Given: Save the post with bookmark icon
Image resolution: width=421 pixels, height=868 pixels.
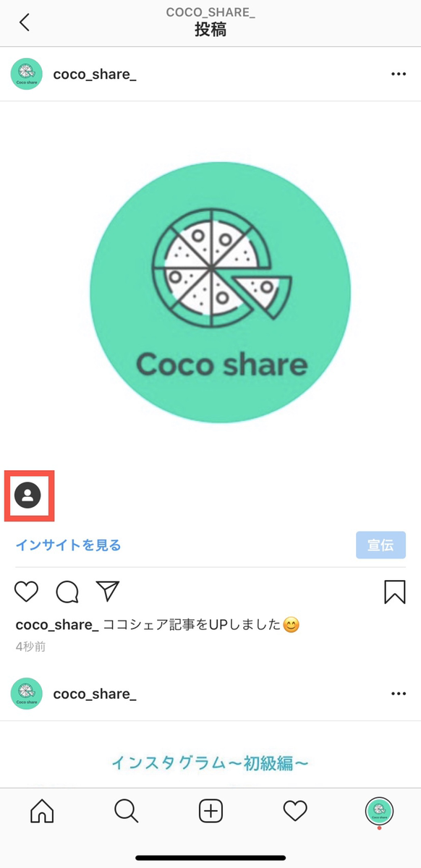Looking at the screenshot, I should [394, 592].
